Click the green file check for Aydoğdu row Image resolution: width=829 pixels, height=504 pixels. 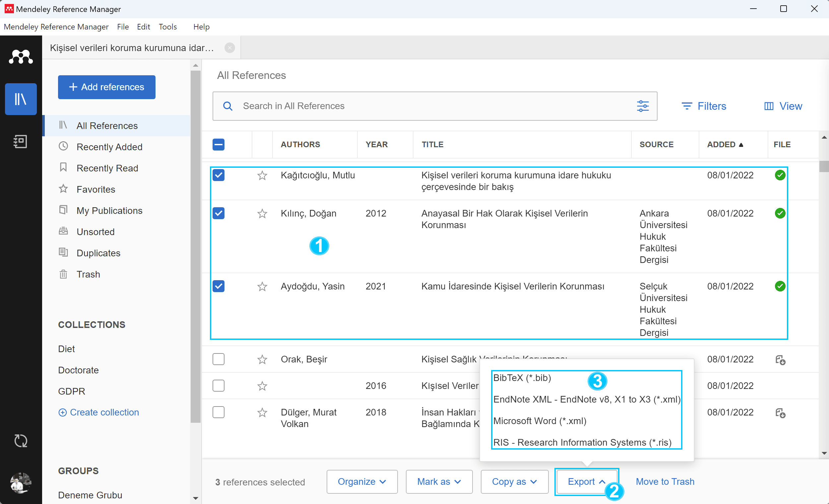pos(780,286)
